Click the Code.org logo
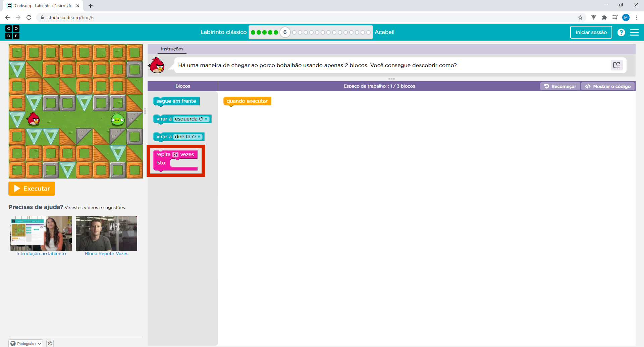644x347 pixels. pyautogui.click(x=12, y=32)
